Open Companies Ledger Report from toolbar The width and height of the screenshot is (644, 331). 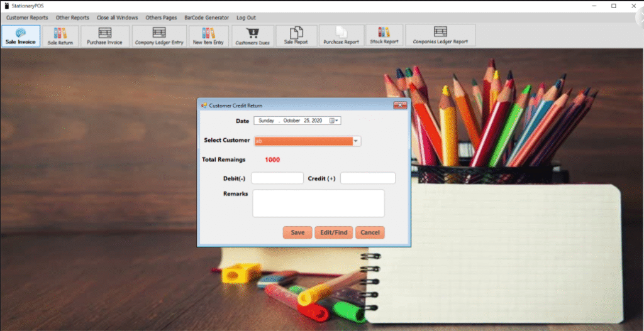(x=440, y=36)
